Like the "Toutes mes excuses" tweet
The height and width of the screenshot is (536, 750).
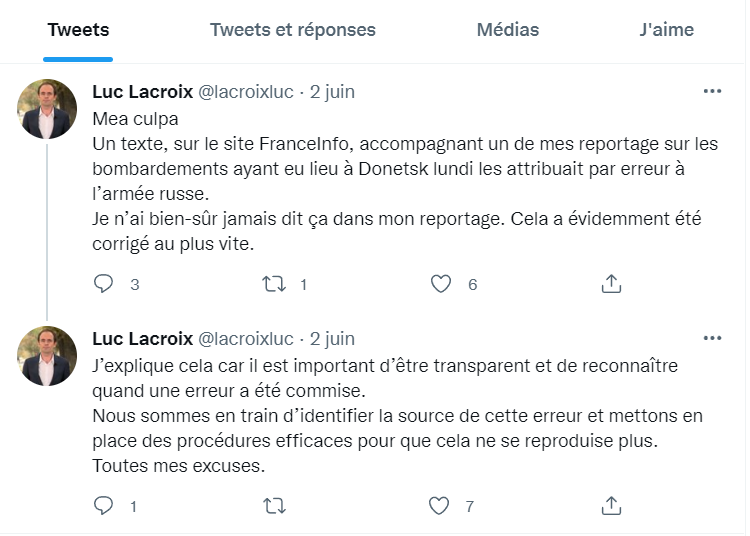tap(441, 506)
